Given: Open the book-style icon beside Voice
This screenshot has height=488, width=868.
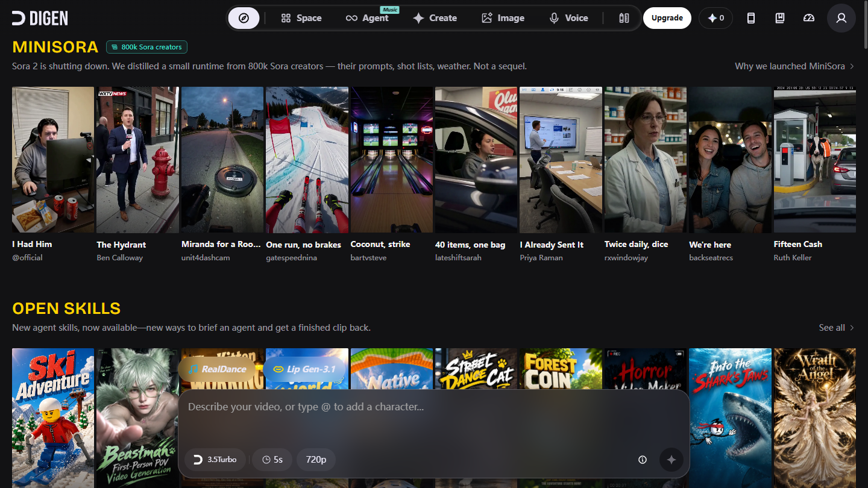Looking at the screenshot, I should point(624,18).
